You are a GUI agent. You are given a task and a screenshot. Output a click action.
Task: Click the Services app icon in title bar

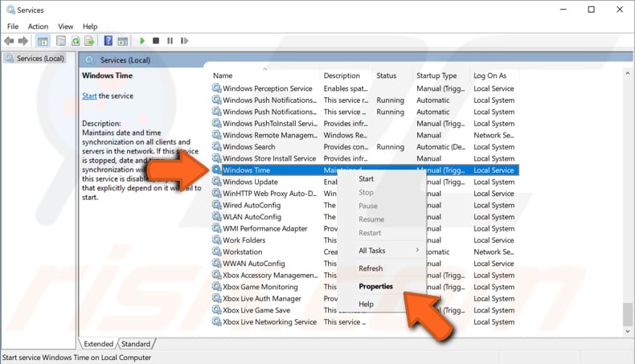10,10
